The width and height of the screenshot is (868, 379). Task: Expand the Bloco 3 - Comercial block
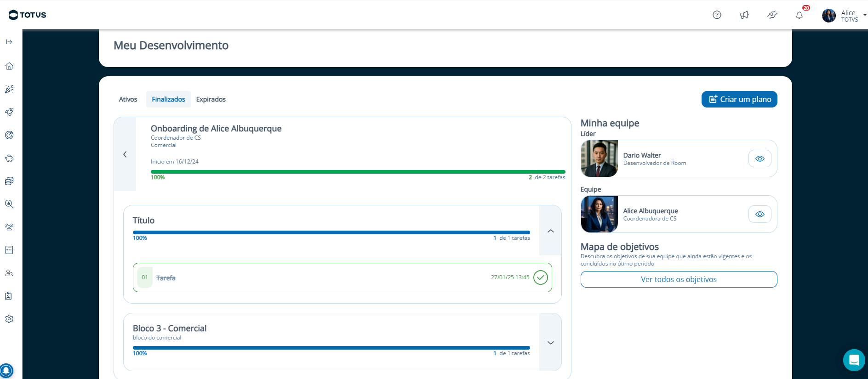[x=550, y=343]
